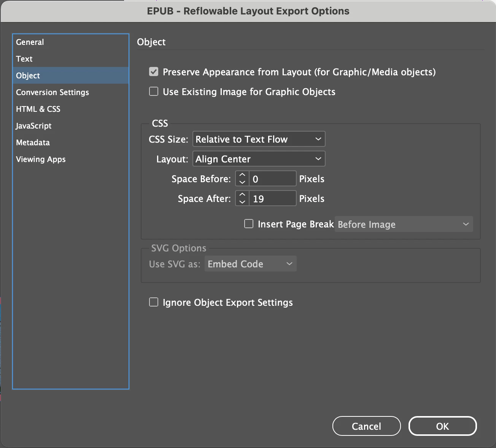
Task: Increase Space Before with up arrow
Action: [x=242, y=175]
